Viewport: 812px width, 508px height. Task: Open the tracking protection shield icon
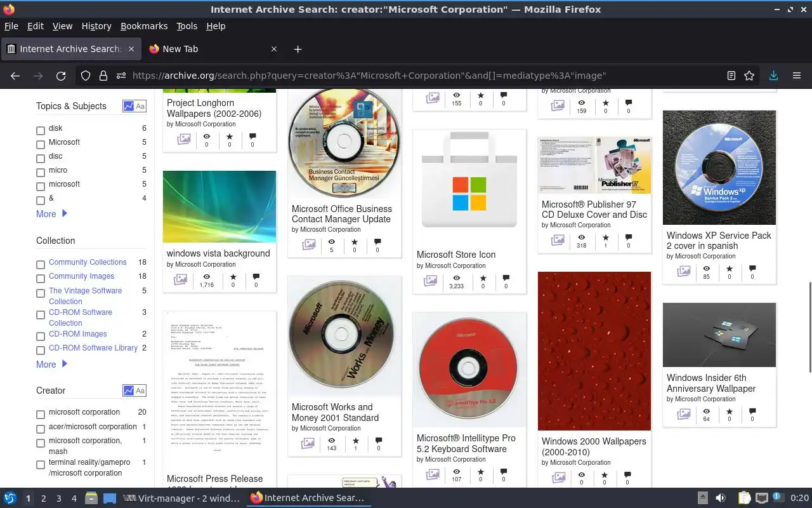click(x=86, y=76)
